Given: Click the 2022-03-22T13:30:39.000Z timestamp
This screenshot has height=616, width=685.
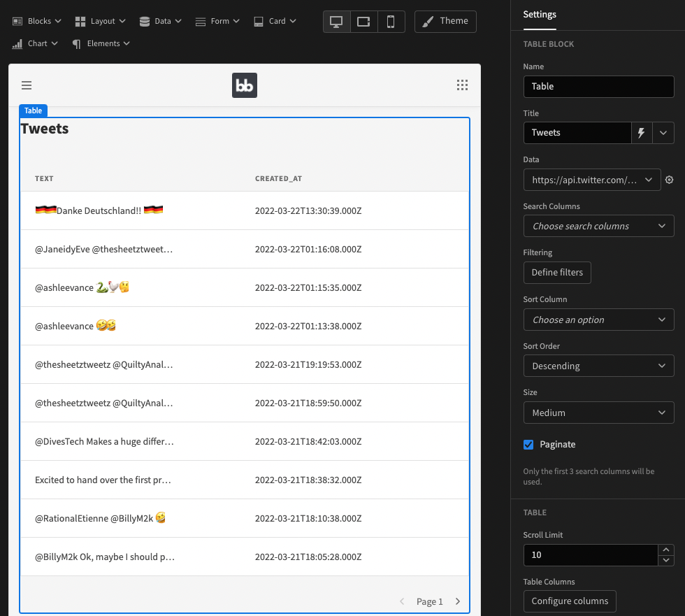Looking at the screenshot, I should [x=308, y=211].
